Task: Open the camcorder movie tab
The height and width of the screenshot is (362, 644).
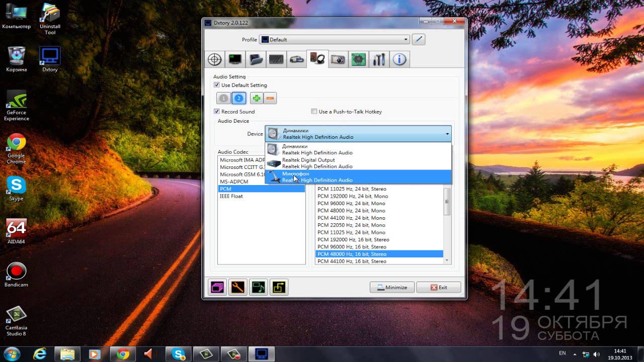Action: pos(297,59)
